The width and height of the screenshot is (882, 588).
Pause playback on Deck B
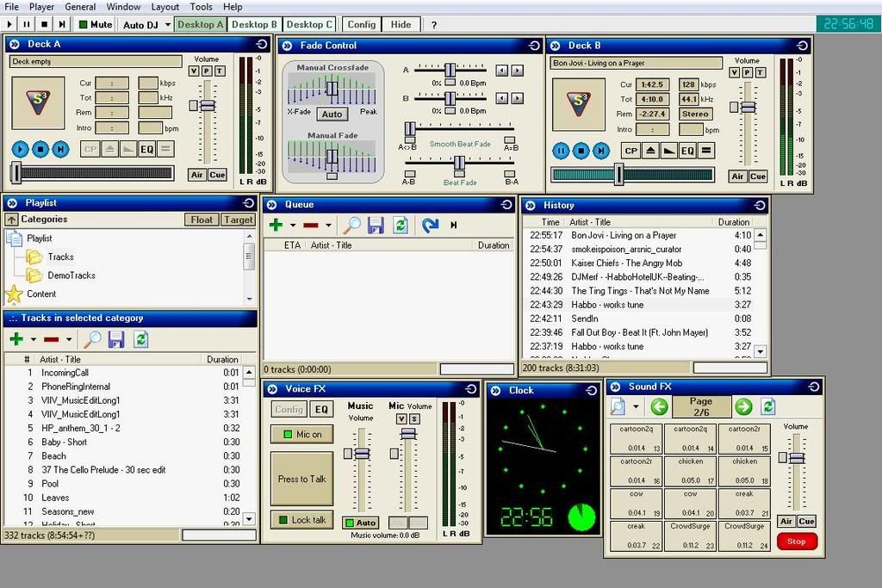[x=561, y=151]
